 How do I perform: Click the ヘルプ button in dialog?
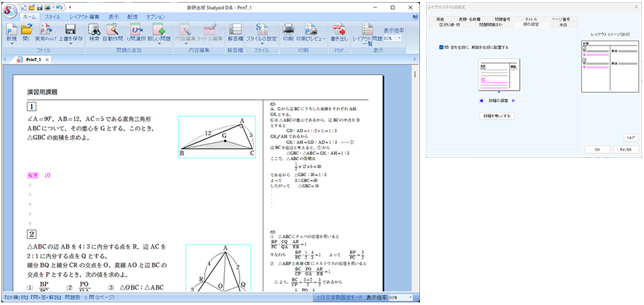click(631, 137)
